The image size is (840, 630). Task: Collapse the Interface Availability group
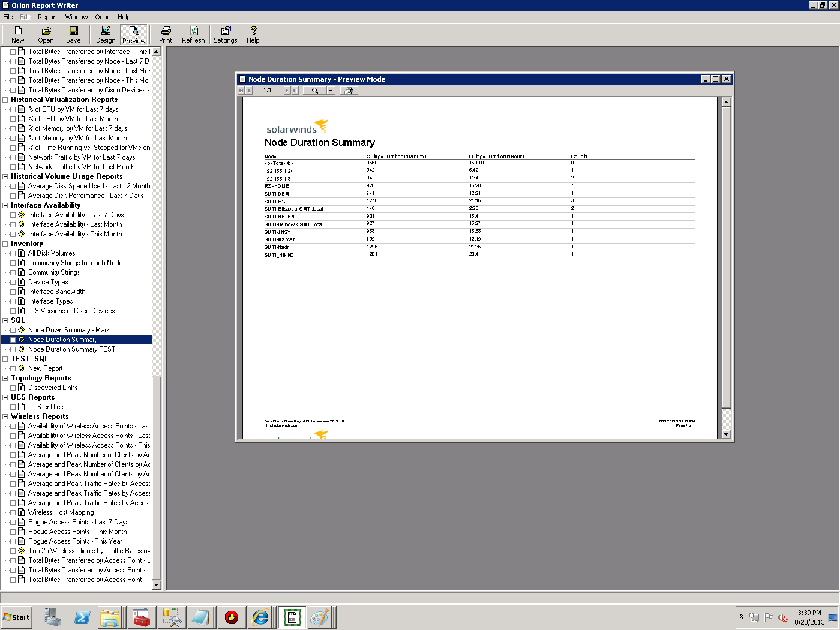pos(5,205)
